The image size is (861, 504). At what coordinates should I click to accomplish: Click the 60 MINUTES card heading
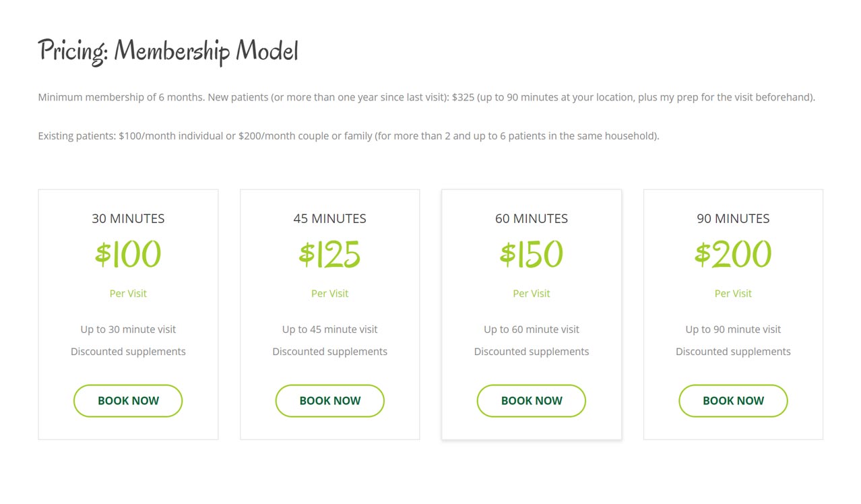pos(532,218)
